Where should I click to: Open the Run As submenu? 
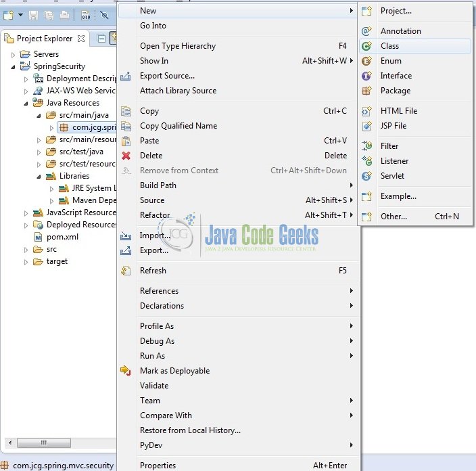click(x=237, y=356)
